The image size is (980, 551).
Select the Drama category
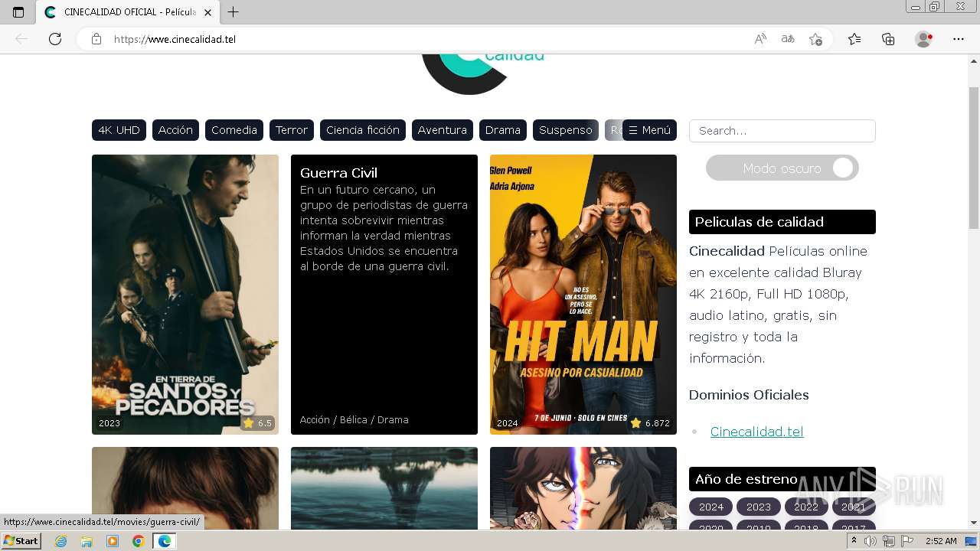(x=503, y=130)
